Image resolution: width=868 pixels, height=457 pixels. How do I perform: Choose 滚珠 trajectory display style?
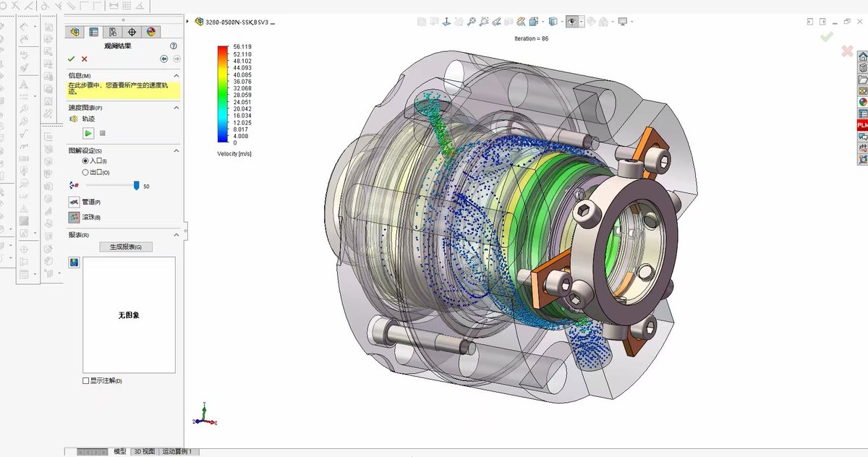(x=74, y=217)
